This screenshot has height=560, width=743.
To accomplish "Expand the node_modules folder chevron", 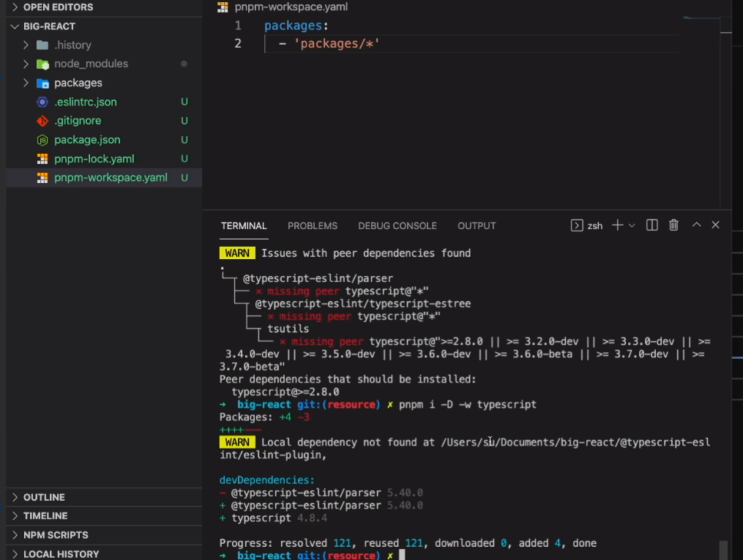I will 26,64.
